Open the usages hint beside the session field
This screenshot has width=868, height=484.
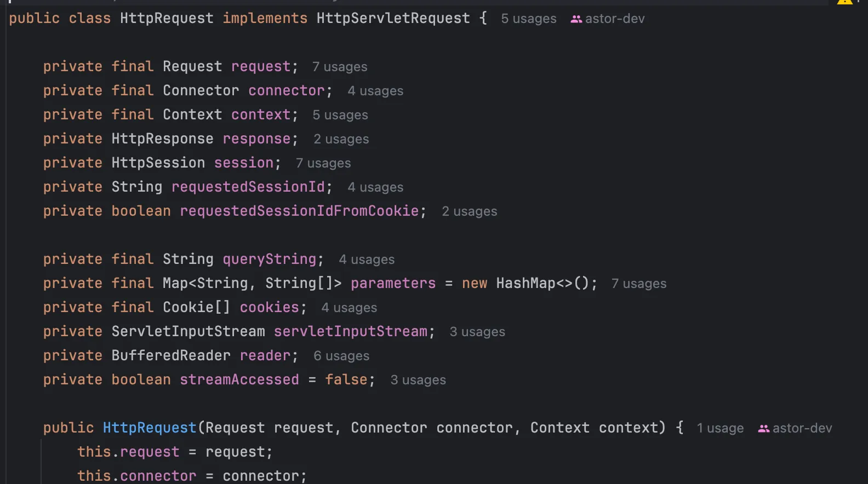(x=323, y=164)
